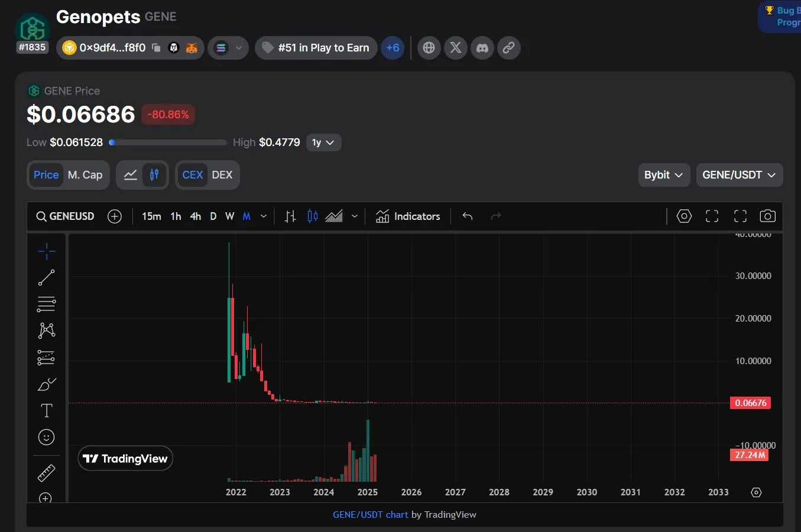
Task: Open the emoji icons tool
Action: point(46,437)
